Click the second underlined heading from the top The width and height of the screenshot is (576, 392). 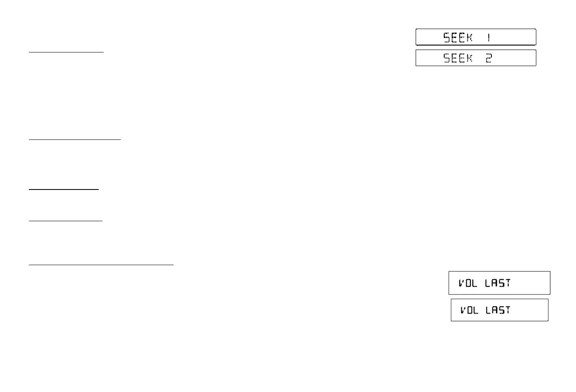(x=75, y=139)
